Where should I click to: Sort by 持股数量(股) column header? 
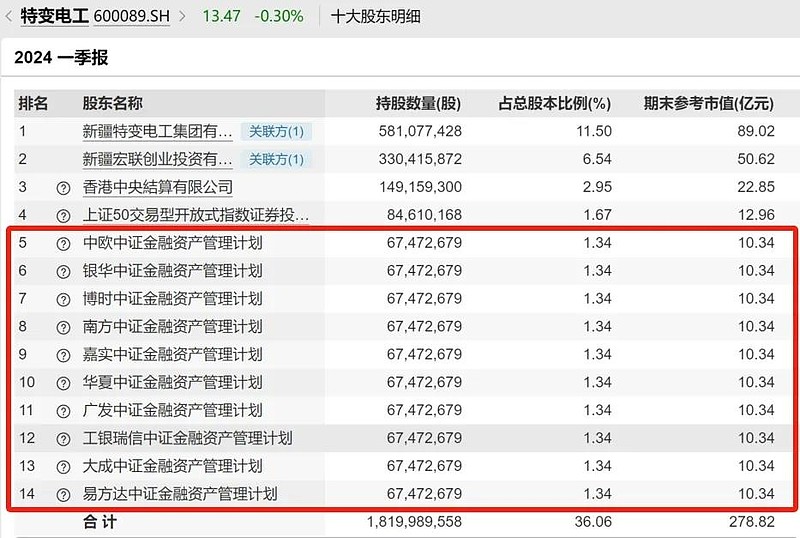pyautogui.click(x=418, y=103)
